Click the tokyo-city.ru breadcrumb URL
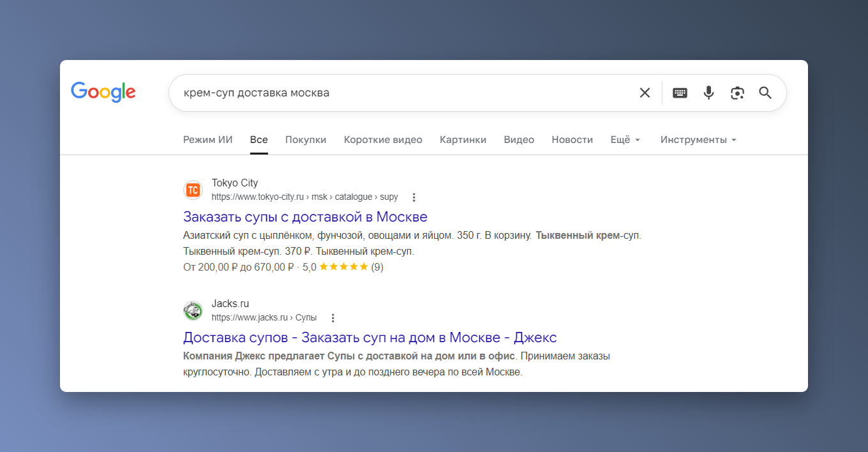The image size is (868, 452). pyautogui.click(x=305, y=197)
